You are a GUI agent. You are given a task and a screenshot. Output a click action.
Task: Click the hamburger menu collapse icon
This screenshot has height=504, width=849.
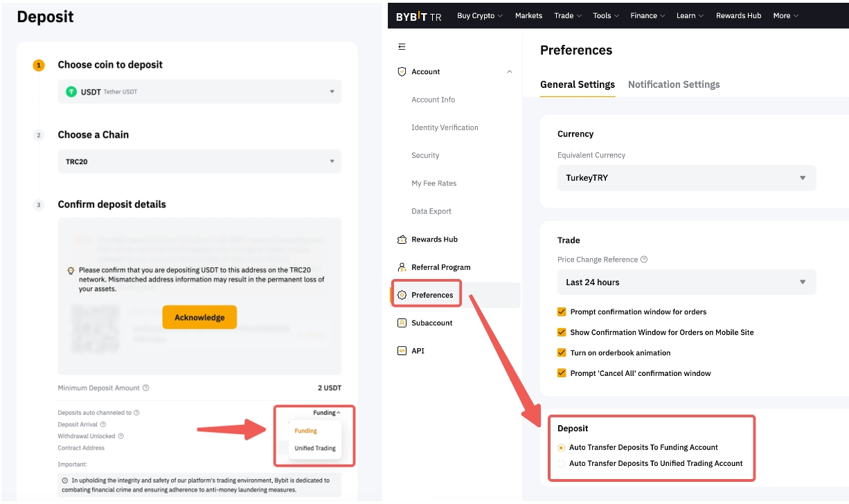click(402, 47)
